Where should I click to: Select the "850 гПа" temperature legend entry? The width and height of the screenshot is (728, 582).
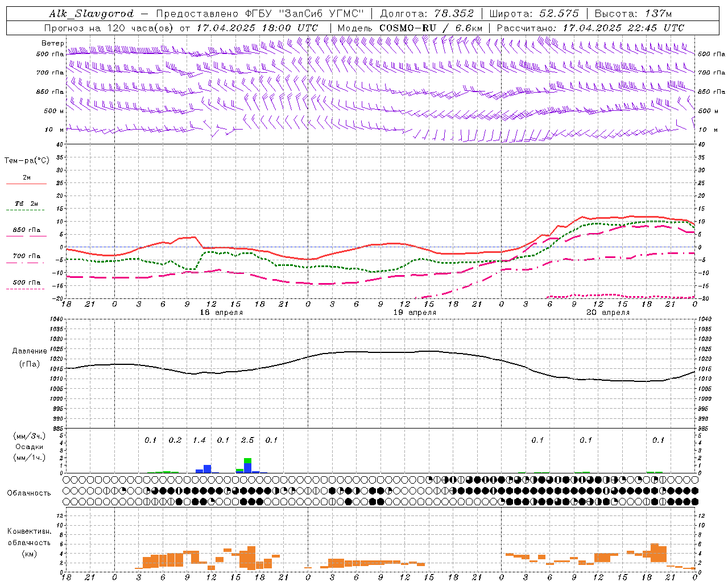point(26,230)
